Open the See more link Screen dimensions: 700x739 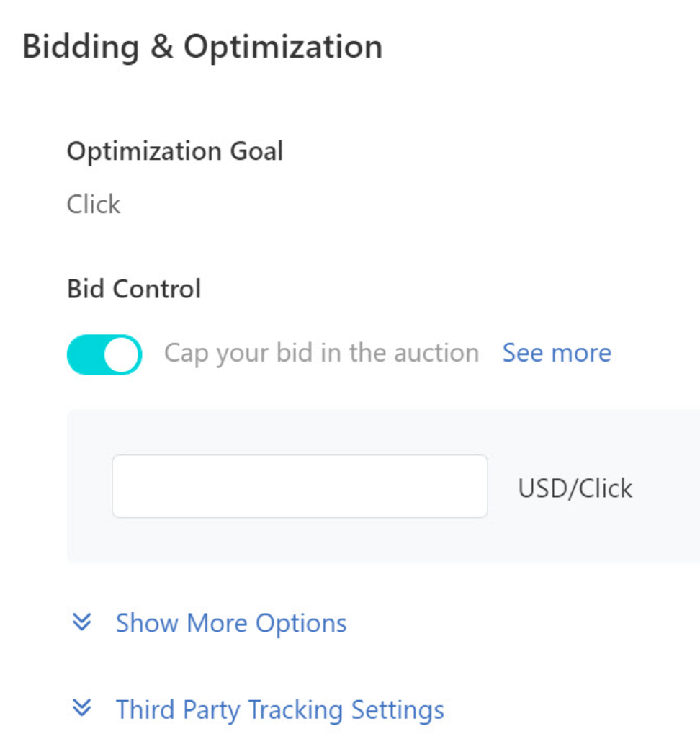pyautogui.click(x=557, y=353)
